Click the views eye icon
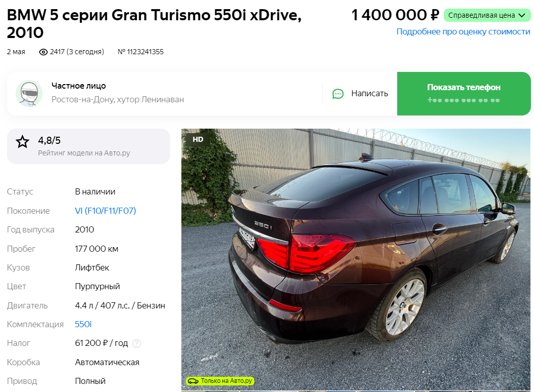Image resolution: width=534 pixels, height=392 pixels. (x=43, y=52)
